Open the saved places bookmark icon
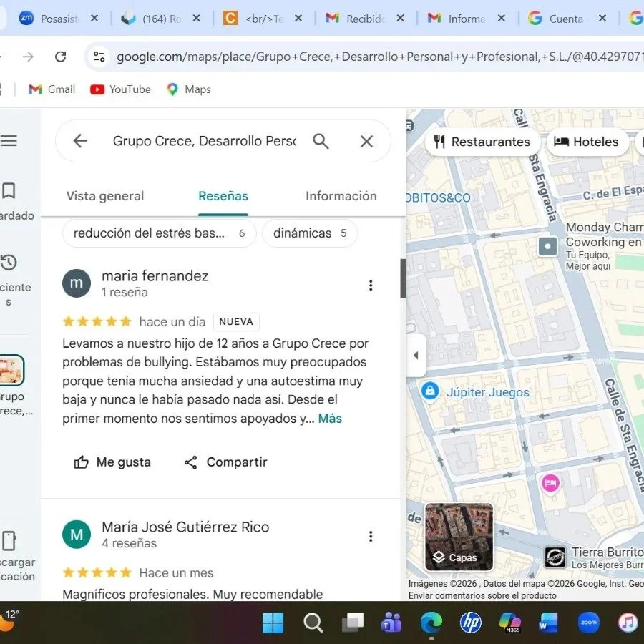The image size is (644, 644). click(x=9, y=191)
